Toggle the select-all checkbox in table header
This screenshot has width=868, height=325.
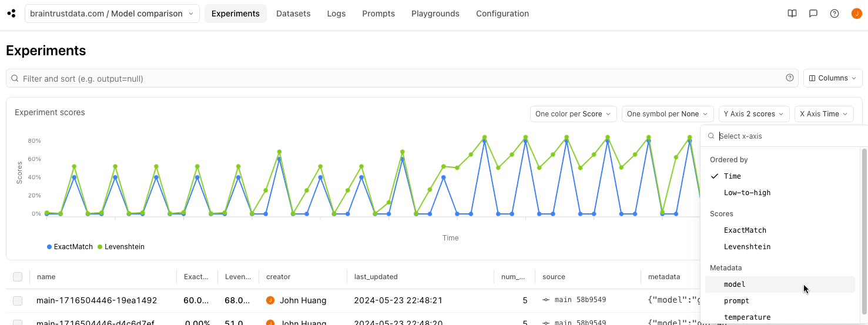[18, 277]
